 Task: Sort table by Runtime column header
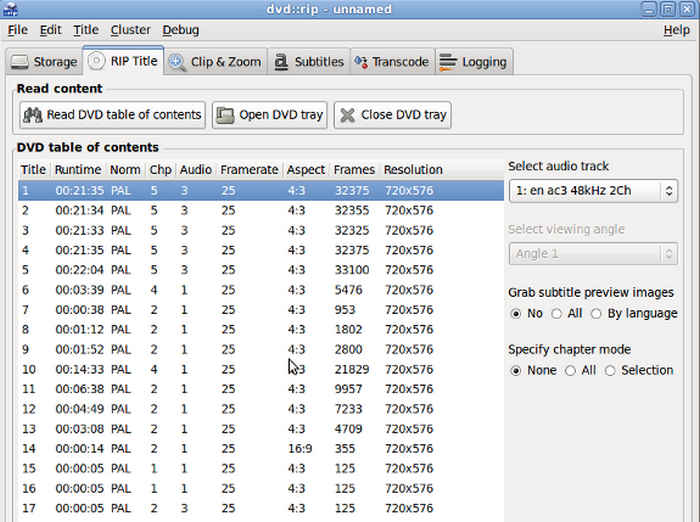78,170
